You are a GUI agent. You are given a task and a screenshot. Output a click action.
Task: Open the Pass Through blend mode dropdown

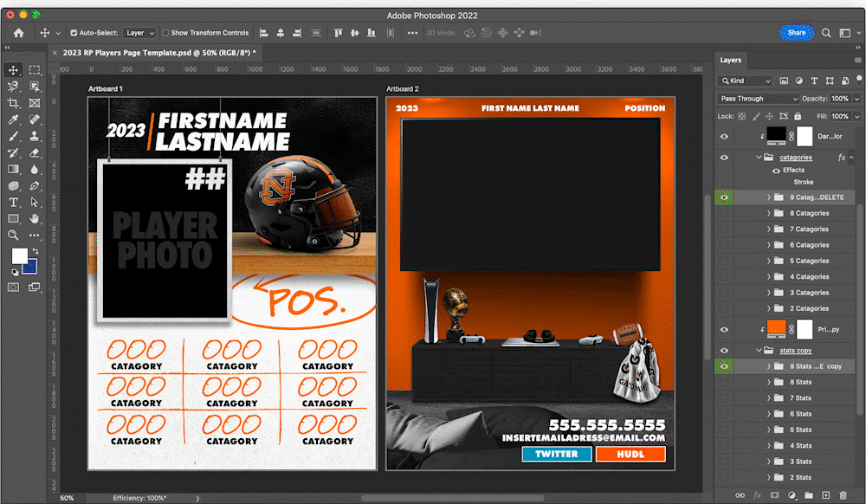point(759,99)
